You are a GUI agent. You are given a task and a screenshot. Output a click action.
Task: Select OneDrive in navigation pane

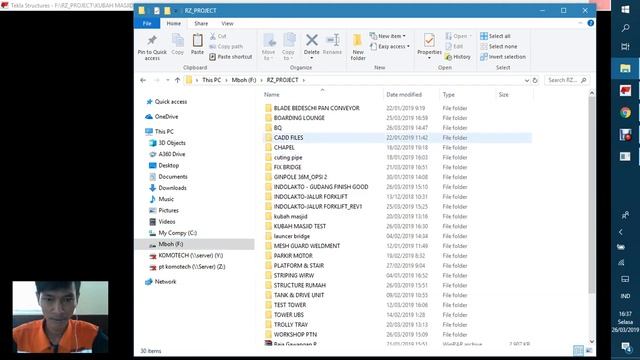click(x=162, y=117)
